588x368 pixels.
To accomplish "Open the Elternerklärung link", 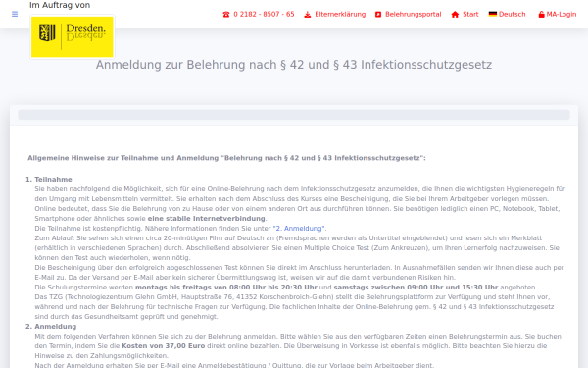I will [x=340, y=15].
